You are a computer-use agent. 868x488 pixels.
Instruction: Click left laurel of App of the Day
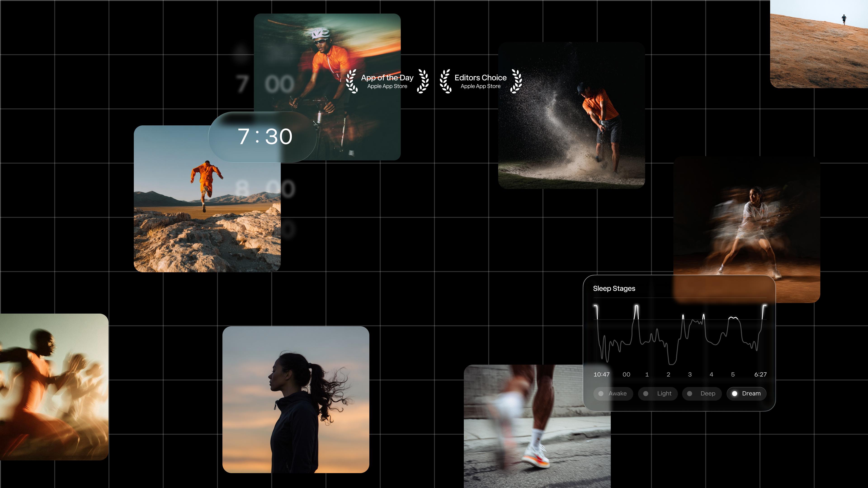point(351,81)
